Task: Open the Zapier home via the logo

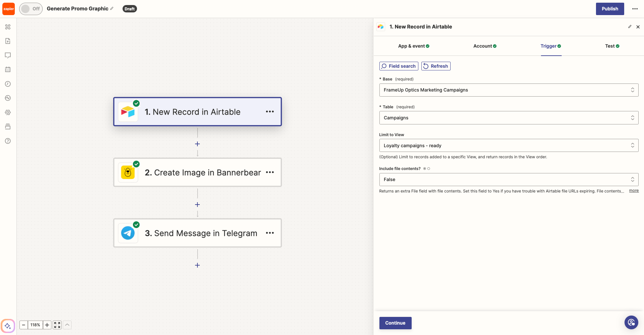Action: coord(8,9)
